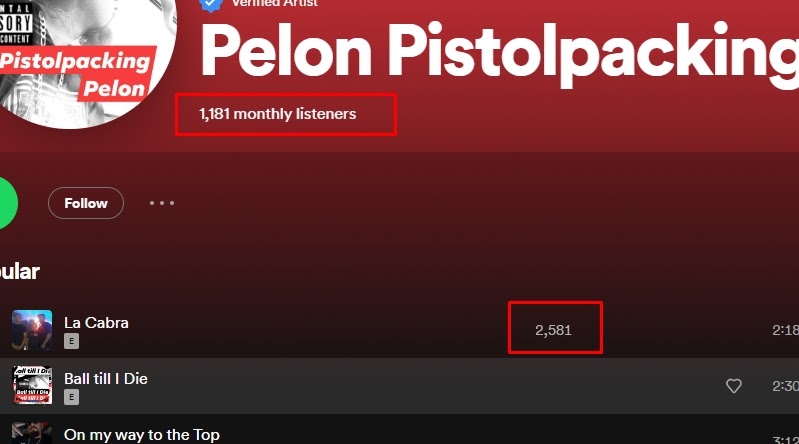
Task: Click the explicit E badge under Ball till I Die
Action: coord(71,397)
